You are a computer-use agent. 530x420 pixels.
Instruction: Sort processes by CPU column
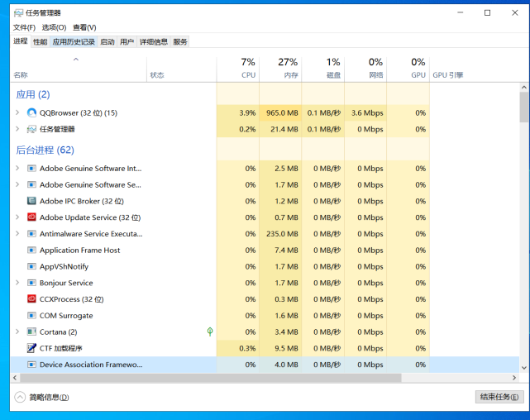click(x=237, y=69)
